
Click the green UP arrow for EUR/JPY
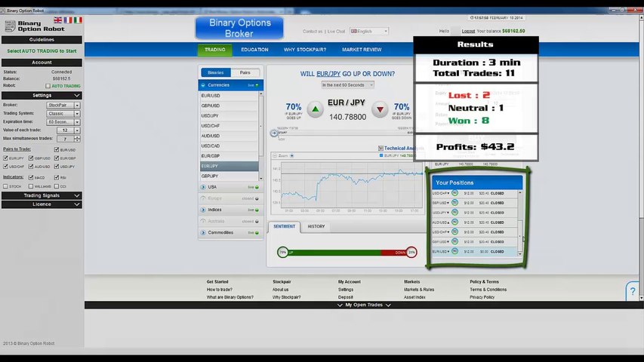pos(315,109)
